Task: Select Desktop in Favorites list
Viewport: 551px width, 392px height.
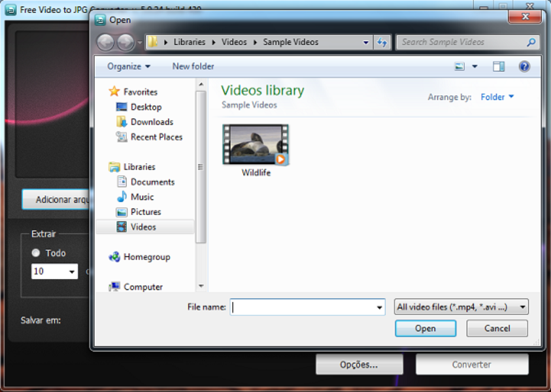Action: (145, 107)
